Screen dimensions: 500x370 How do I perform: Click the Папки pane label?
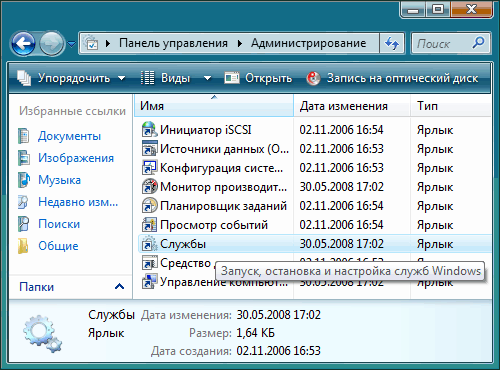point(36,287)
